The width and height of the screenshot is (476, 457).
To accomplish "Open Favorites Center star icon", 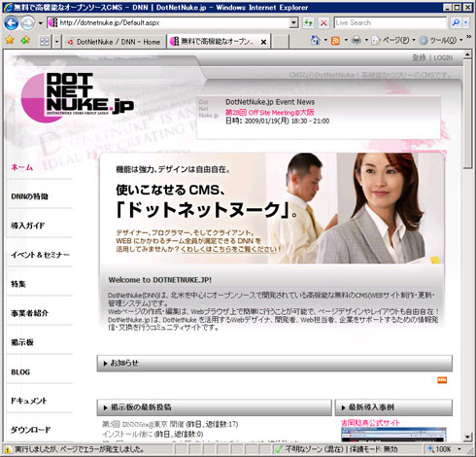I will point(10,40).
